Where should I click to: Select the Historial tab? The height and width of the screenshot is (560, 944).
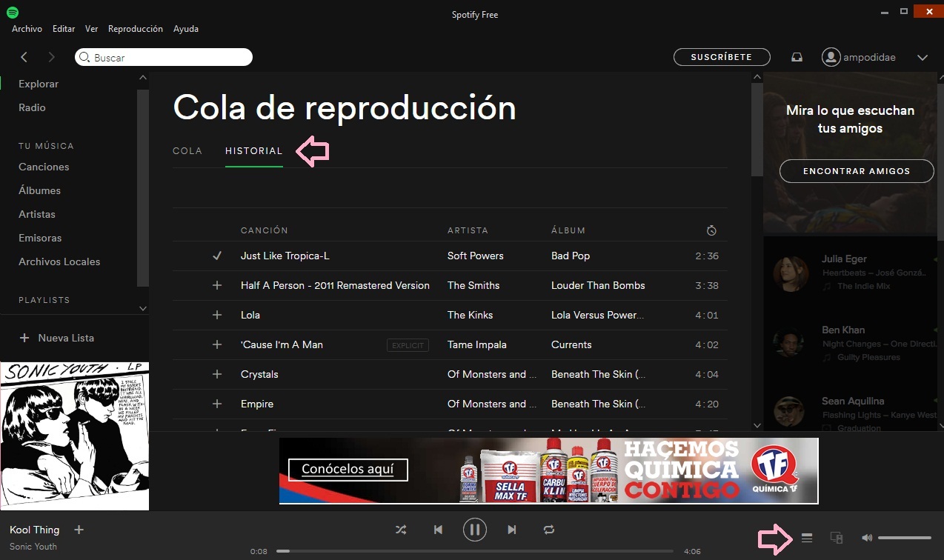(254, 151)
